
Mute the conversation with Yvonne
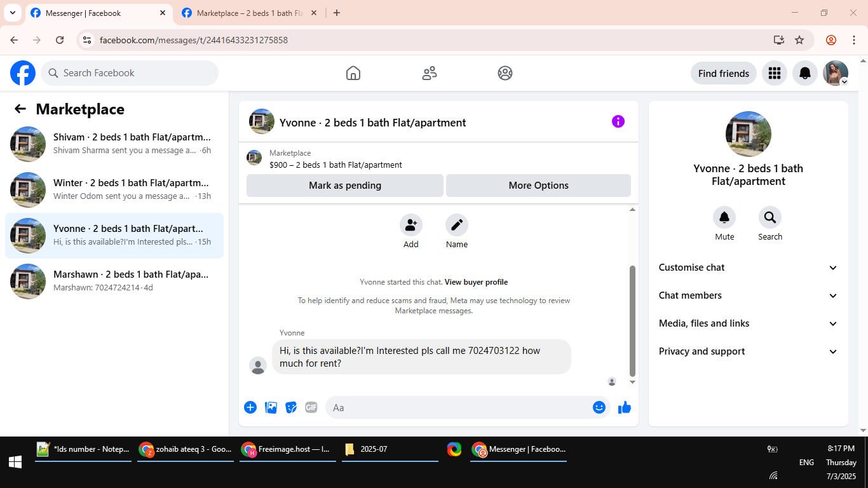[724, 218]
